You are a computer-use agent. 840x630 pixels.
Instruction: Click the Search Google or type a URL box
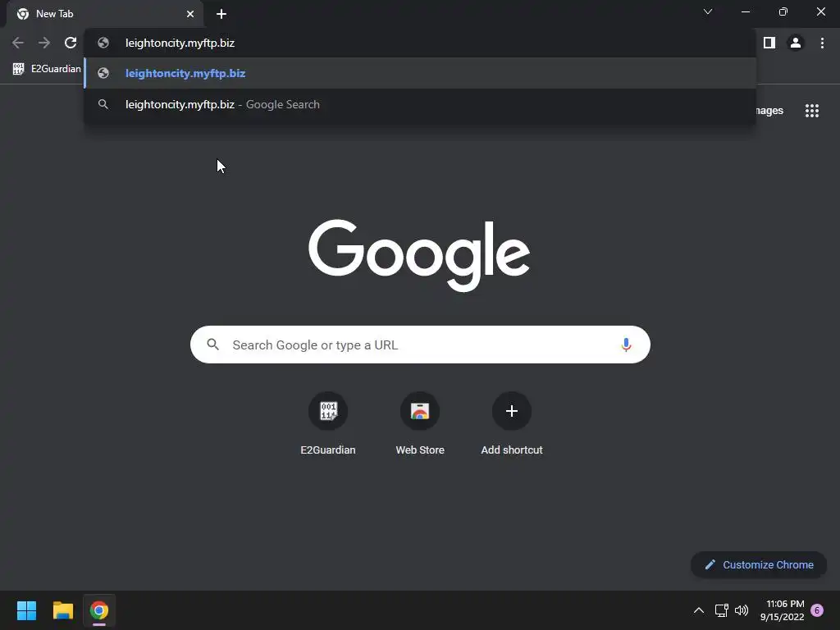(420, 345)
